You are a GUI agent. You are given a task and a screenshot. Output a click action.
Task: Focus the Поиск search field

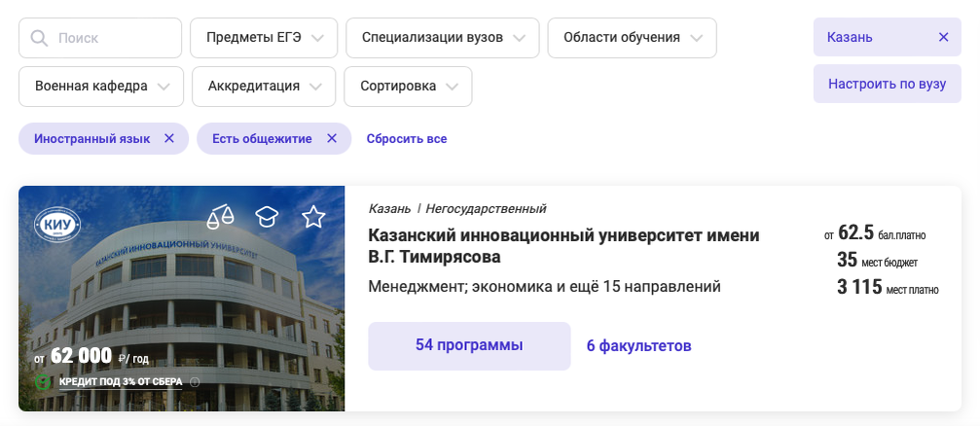[100, 38]
